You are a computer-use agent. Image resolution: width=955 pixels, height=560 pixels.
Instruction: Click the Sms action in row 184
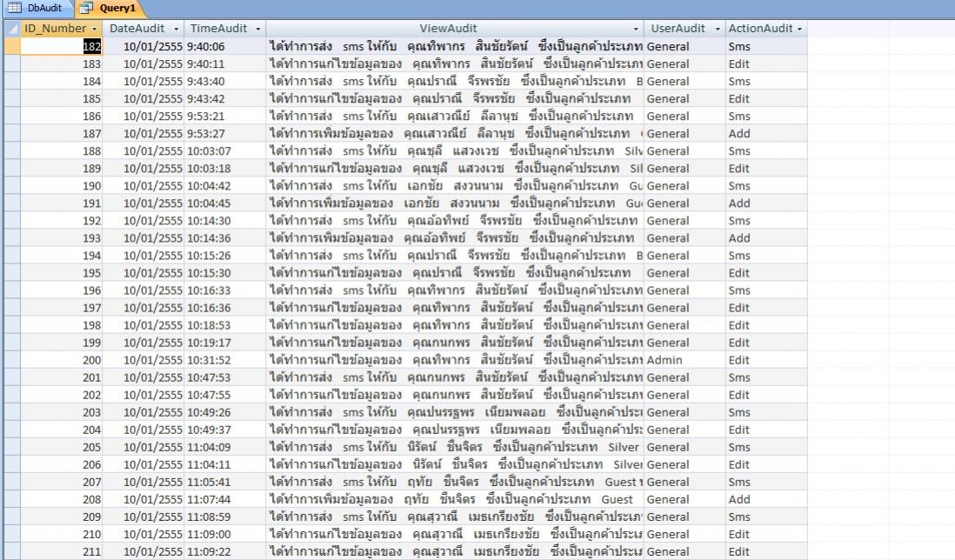click(x=766, y=81)
